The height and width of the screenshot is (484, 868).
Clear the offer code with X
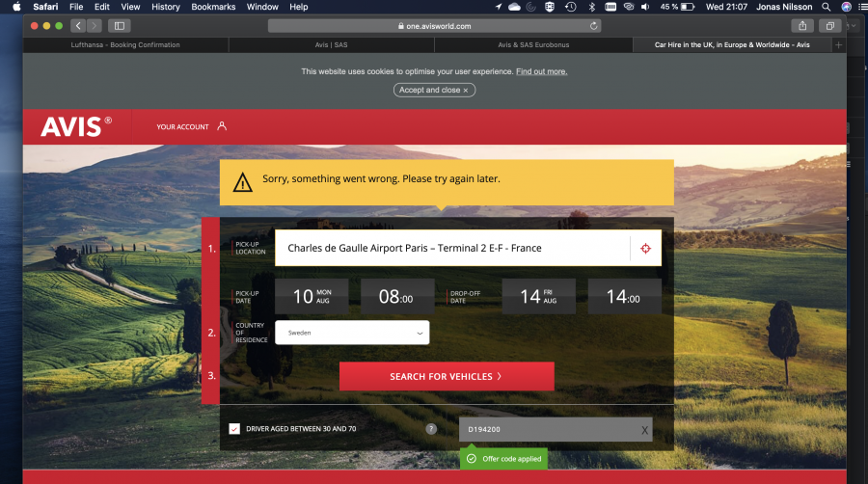point(644,430)
